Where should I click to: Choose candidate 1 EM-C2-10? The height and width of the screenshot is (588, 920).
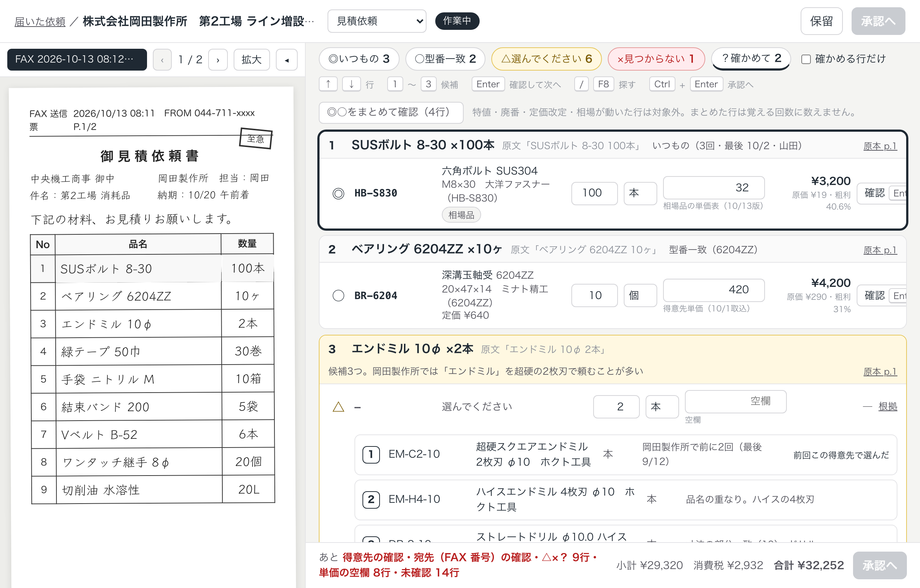[626, 454]
